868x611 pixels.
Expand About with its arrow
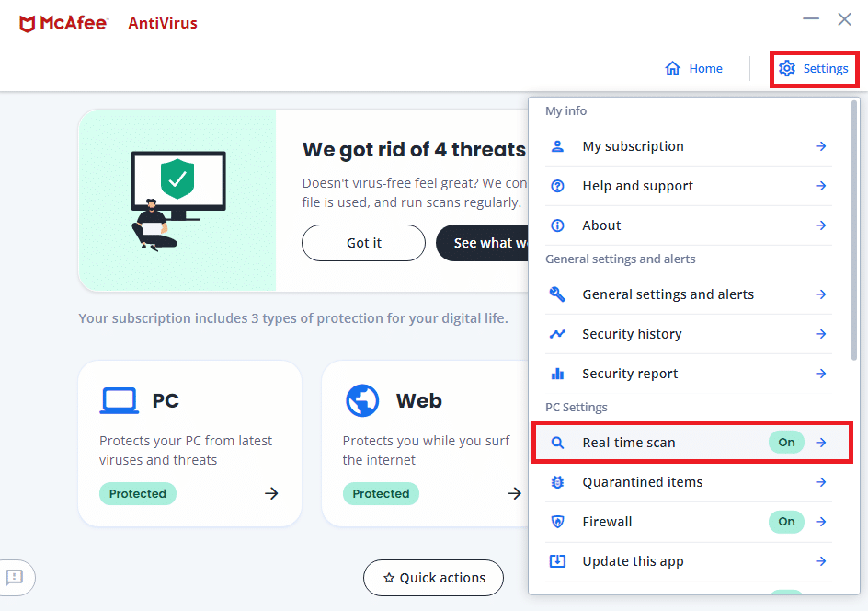pyautogui.click(x=821, y=225)
